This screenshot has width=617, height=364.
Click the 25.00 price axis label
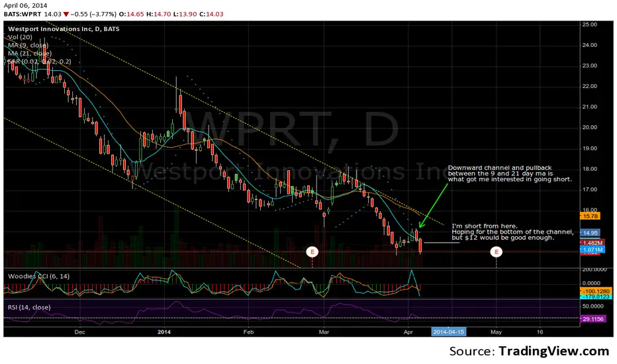point(589,24)
